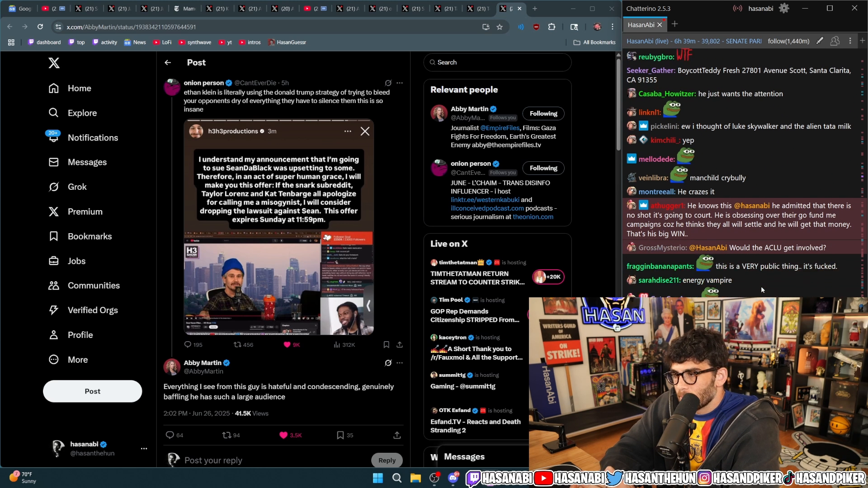Viewport: 868px width, 488px height.
Task: Click the Verified Orgs lightning icon
Action: [54, 310]
